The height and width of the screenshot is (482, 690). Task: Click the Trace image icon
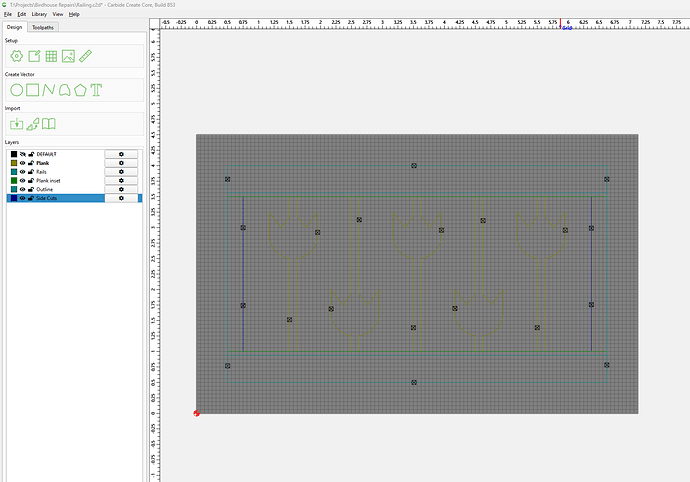point(33,124)
